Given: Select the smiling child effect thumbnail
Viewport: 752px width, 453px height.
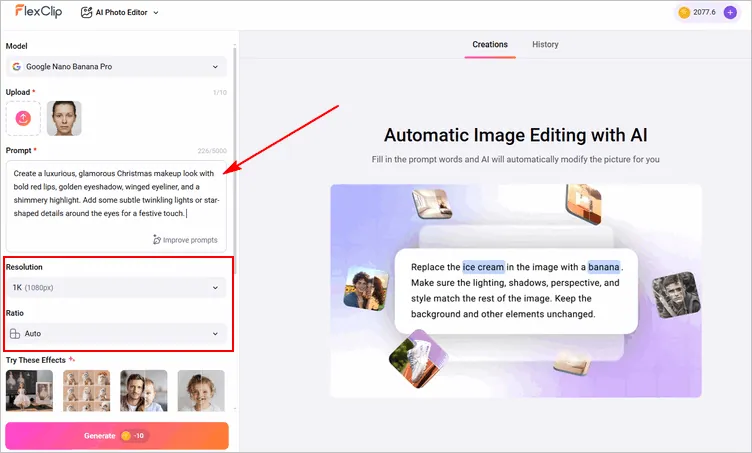Looking at the screenshot, I should click(201, 391).
